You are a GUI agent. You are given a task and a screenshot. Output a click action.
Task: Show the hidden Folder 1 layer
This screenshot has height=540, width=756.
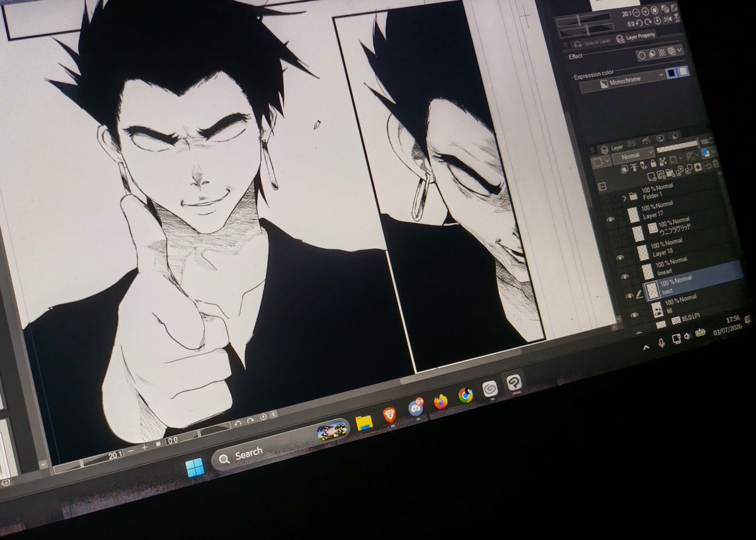pos(607,202)
